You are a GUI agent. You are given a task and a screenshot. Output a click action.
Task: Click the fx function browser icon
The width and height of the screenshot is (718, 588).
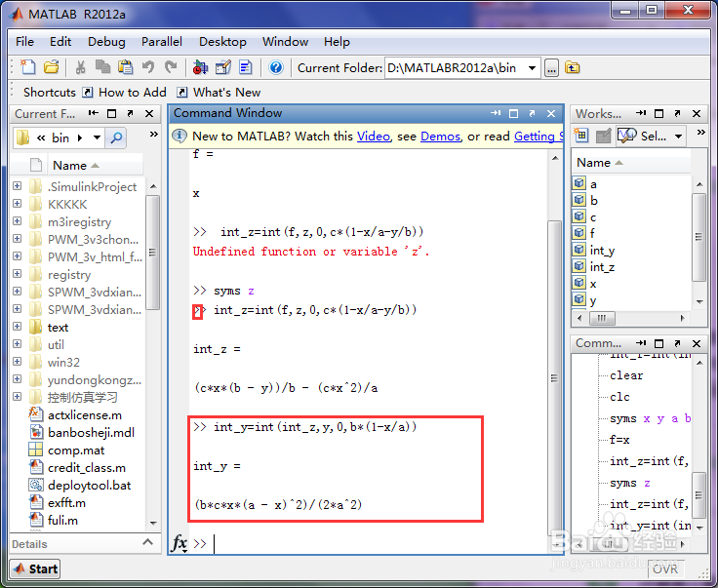(179, 543)
